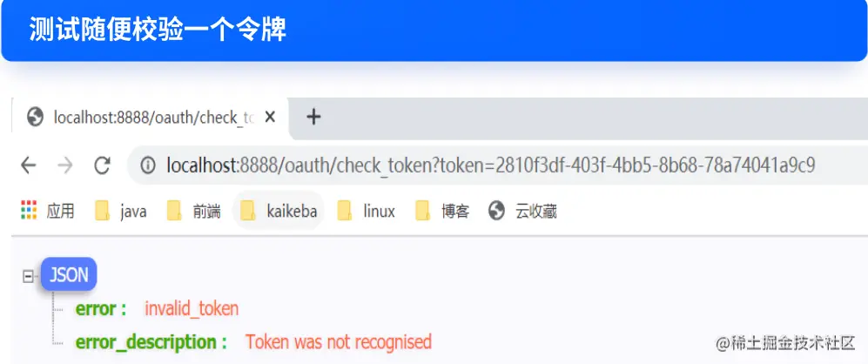The width and height of the screenshot is (868, 364).
Task: Click the forward navigation arrow
Action: click(65, 165)
